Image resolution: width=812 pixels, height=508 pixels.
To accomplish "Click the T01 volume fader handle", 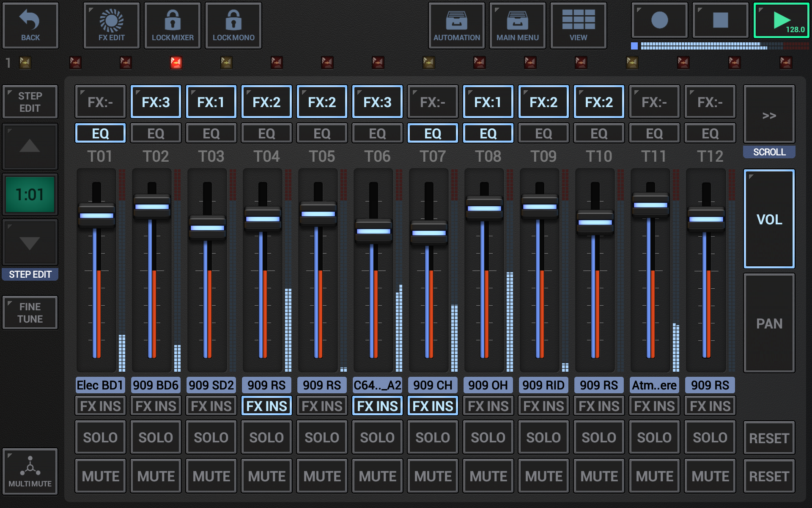I will (x=97, y=215).
